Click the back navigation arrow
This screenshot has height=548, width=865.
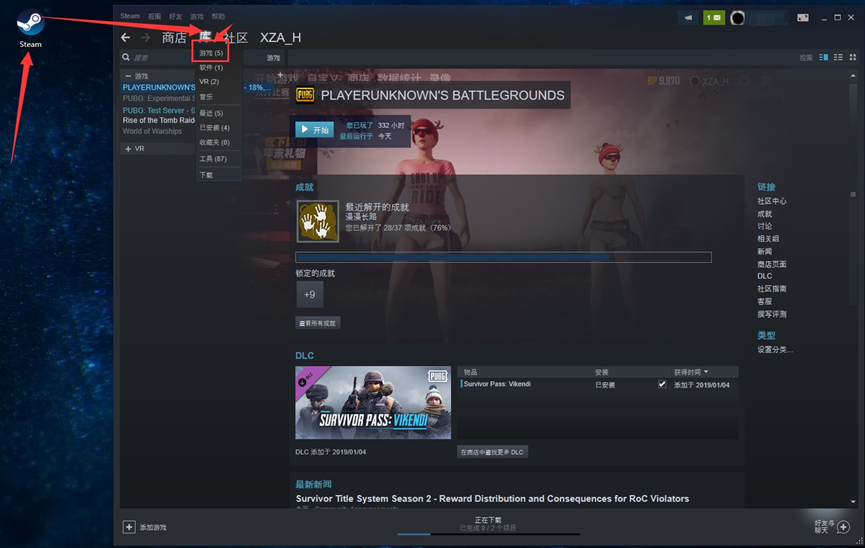125,37
